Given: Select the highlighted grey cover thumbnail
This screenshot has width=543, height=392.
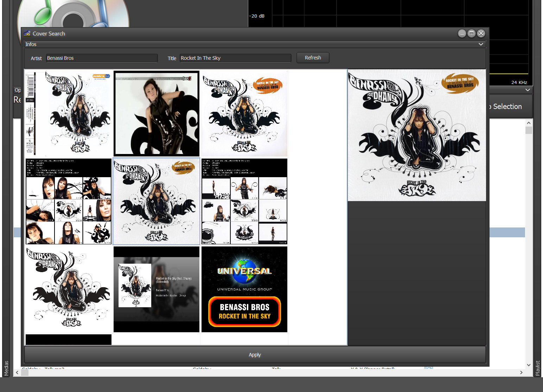Looking at the screenshot, I should point(156,201).
